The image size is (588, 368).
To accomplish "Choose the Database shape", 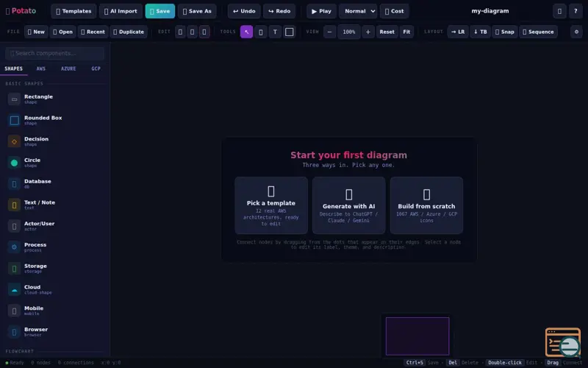I will (54, 183).
